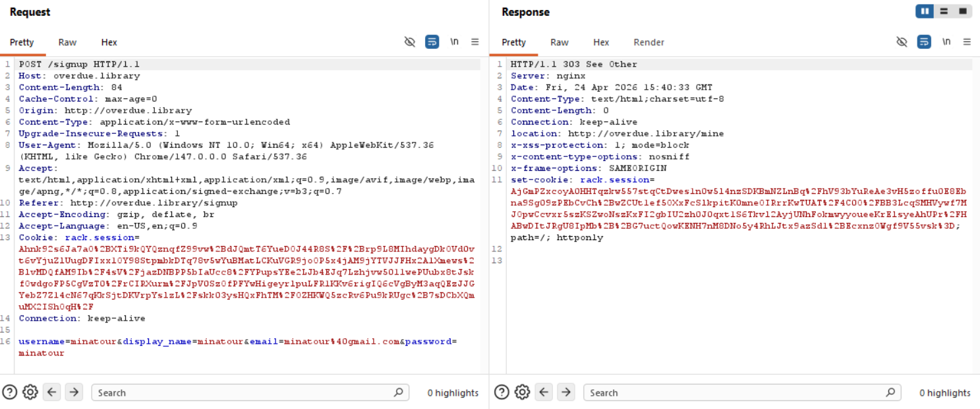Toggle \n line breaks display in Request

coord(454,42)
